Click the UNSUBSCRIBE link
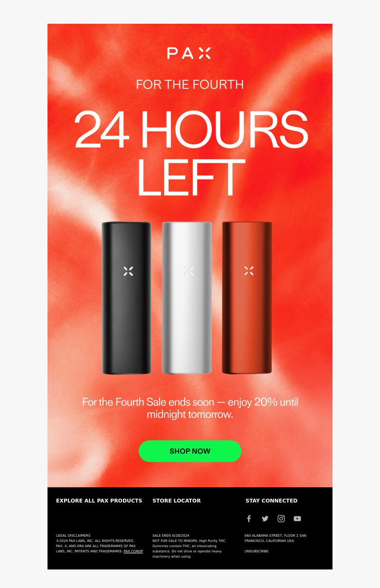Image resolution: width=380 pixels, height=588 pixels. [256, 551]
